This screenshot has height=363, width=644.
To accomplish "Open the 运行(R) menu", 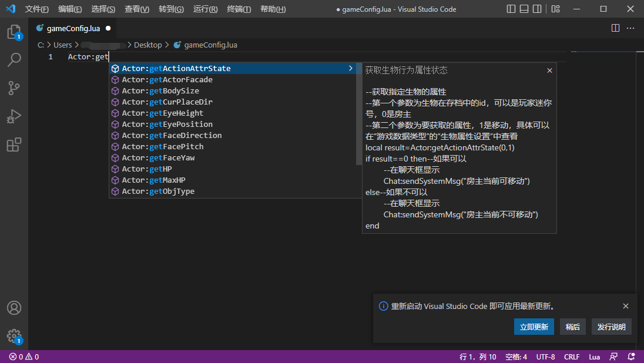I will (x=205, y=9).
